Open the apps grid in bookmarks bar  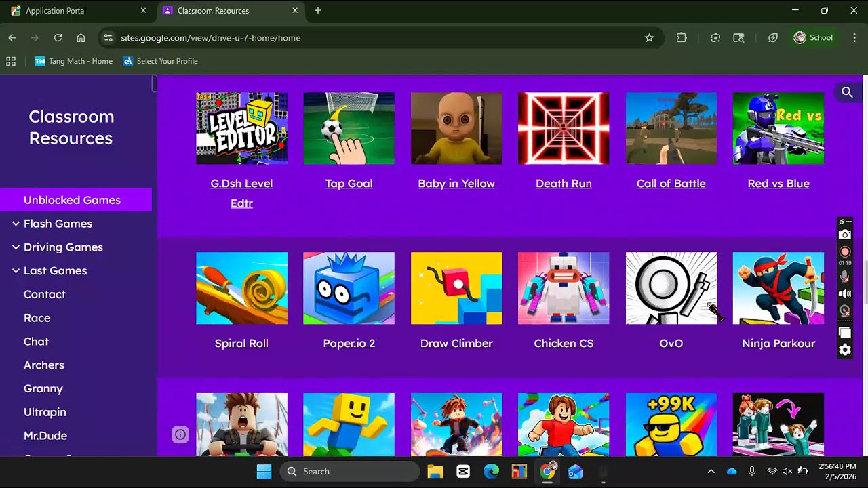pyautogui.click(x=11, y=61)
